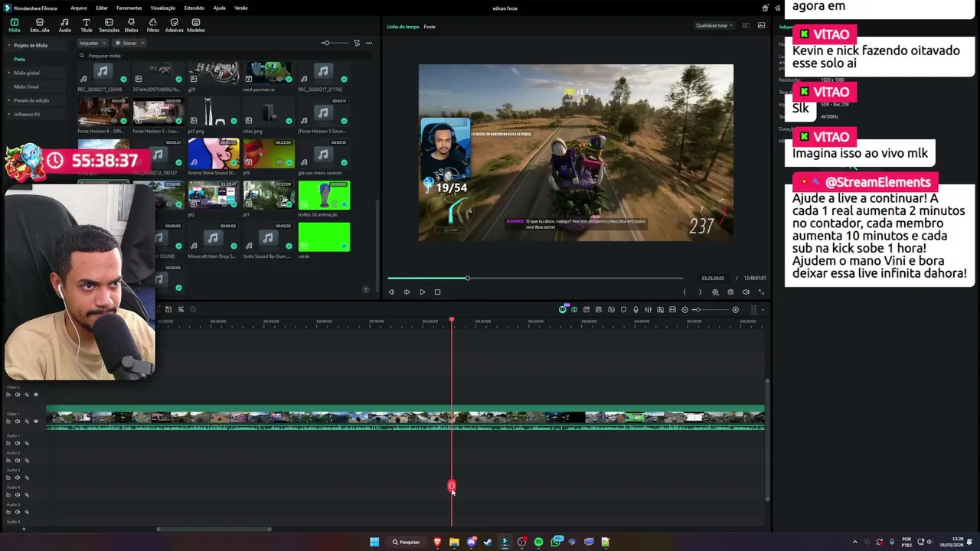Open the Ajuda menu
The height and width of the screenshot is (551, 980).
pos(219,8)
